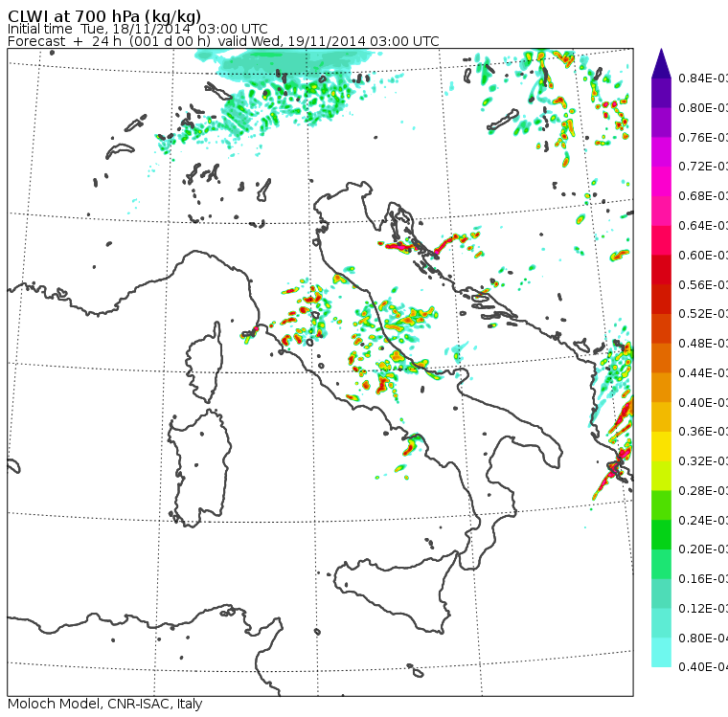Click the green segment between 0.24E-03 and 0.28E-03
The width and height of the screenshot is (728, 717).
(661, 505)
